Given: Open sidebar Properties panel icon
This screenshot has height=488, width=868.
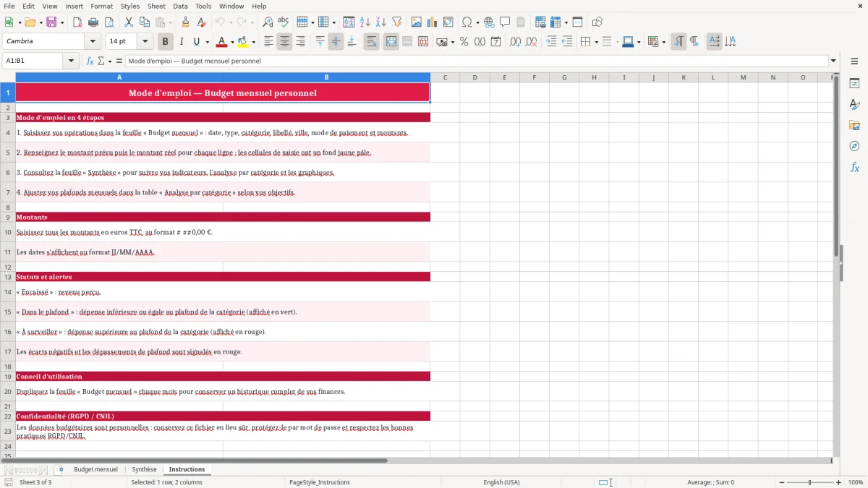Looking at the screenshot, I should point(854,84).
